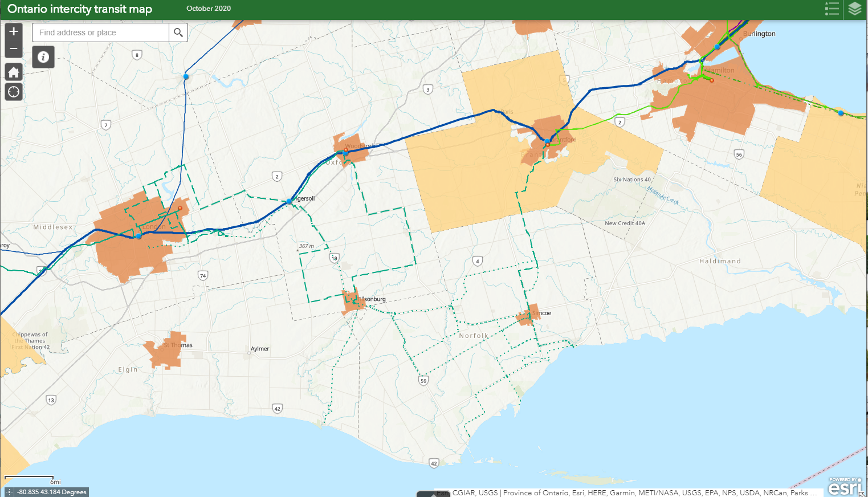Reset map to default home extent
Image resolution: width=868 pixels, height=497 pixels.
coord(14,72)
